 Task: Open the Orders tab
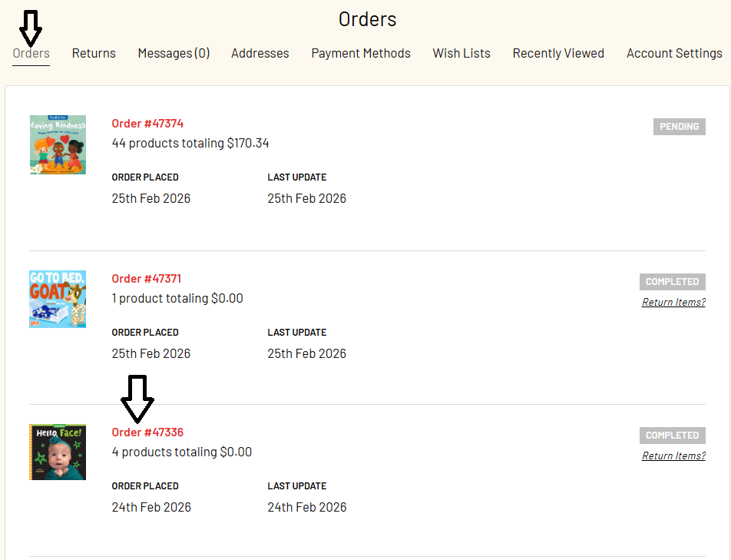[31, 54]
